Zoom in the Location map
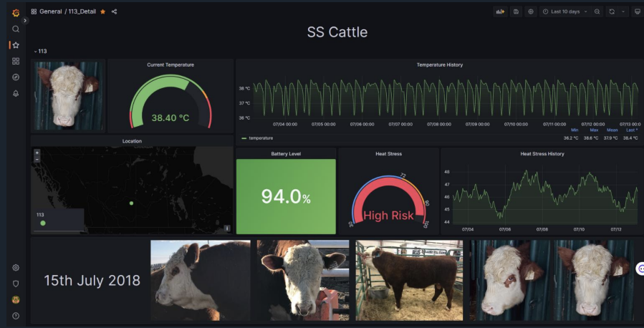Viewport: 644px width, 328px height. pyautogui.click(x=37, y=153)
